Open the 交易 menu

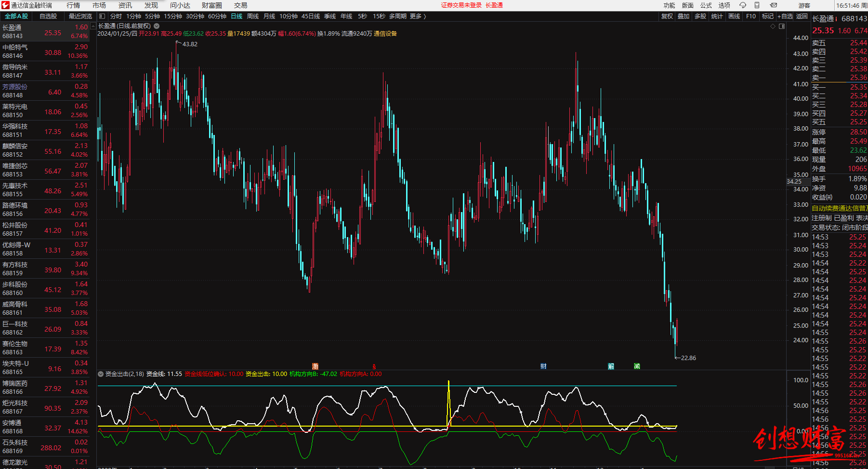pyautogui.click(x=241, y=5)
